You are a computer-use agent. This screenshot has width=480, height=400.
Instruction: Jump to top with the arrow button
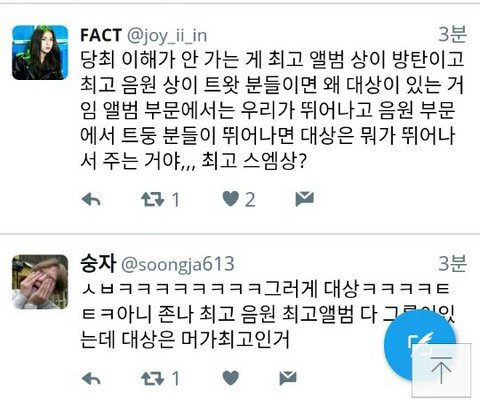[441, 370]
